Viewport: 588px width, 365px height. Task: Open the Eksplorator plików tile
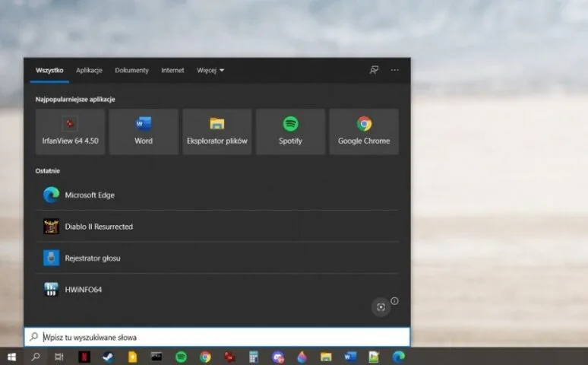(x=217, y=132)
